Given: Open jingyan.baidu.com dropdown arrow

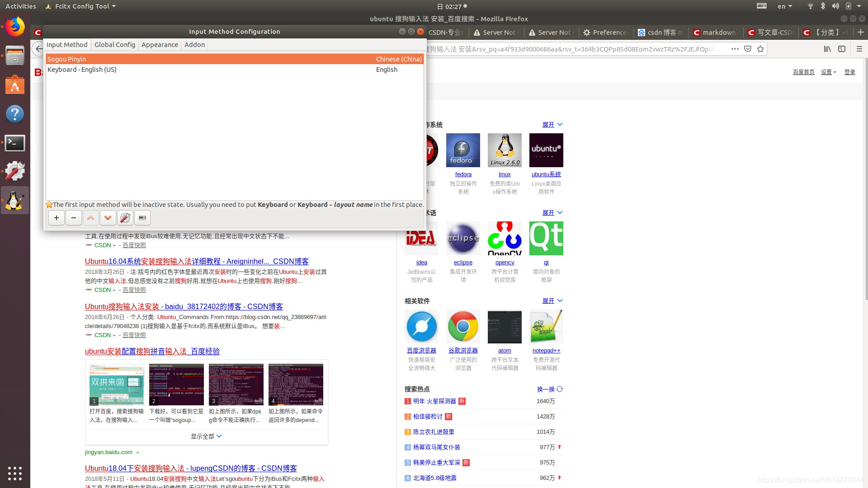Looking at the screenshot, I should [x=137, y=453].
